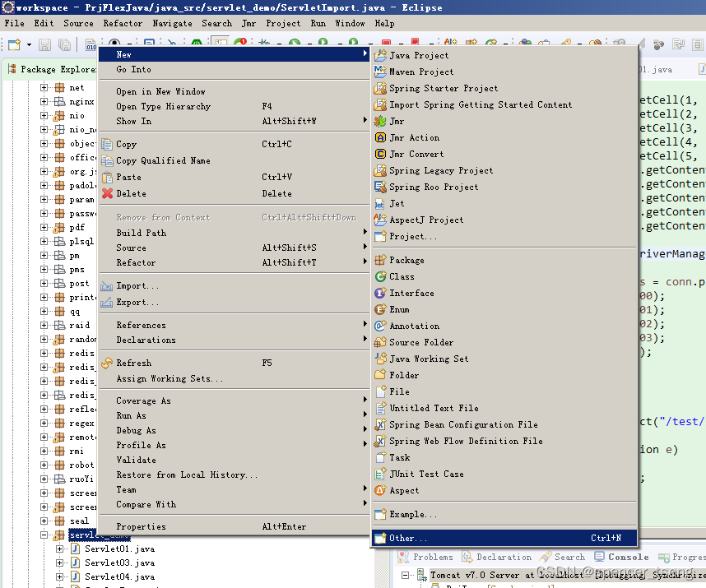The height and width of the screenshot is (588, 706).
Task: Click the New toolbar button icon
Action: tap(15, 44)
